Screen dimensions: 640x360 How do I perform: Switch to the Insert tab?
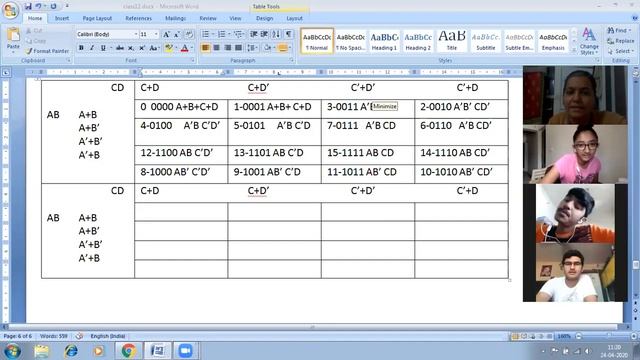(x=62, y=18)
